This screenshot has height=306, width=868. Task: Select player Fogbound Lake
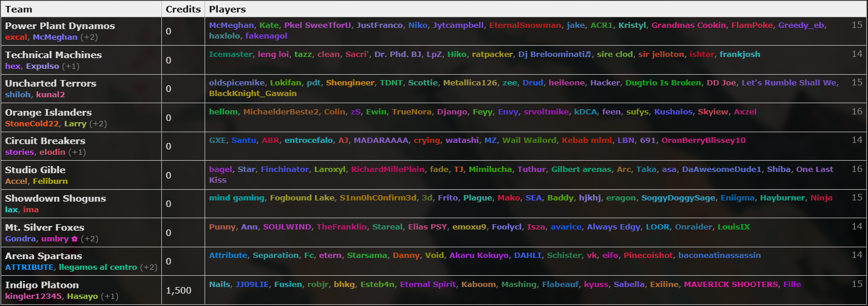click(302, 197)
